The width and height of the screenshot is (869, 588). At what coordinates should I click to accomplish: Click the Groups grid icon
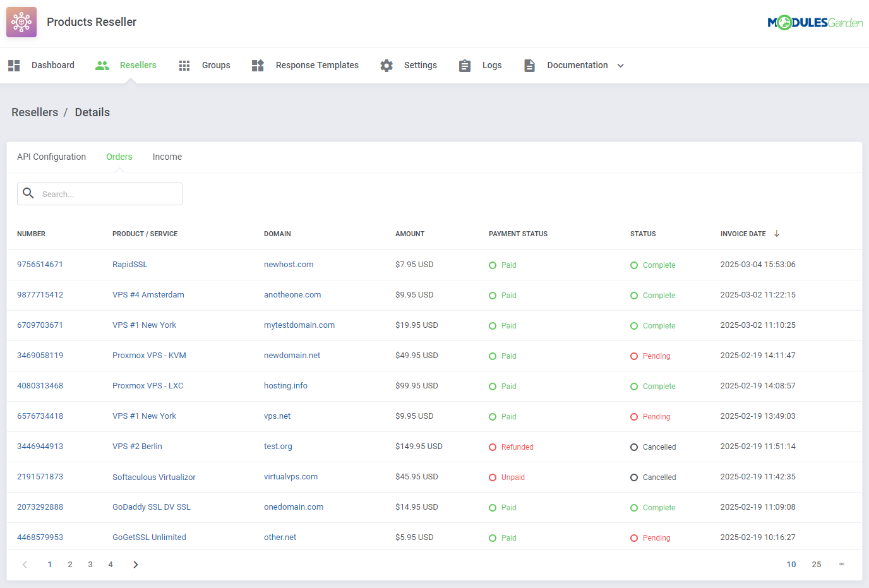tap(184, 66)
